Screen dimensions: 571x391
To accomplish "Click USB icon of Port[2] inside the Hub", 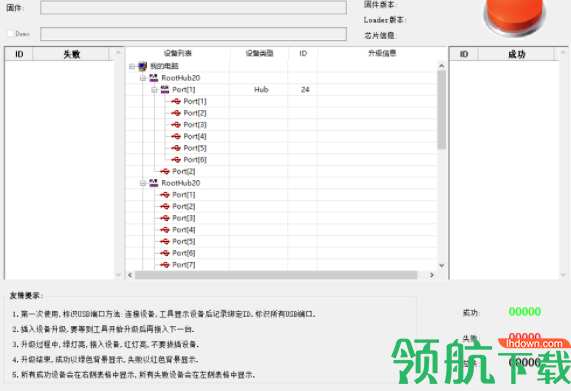I will 176,113.
